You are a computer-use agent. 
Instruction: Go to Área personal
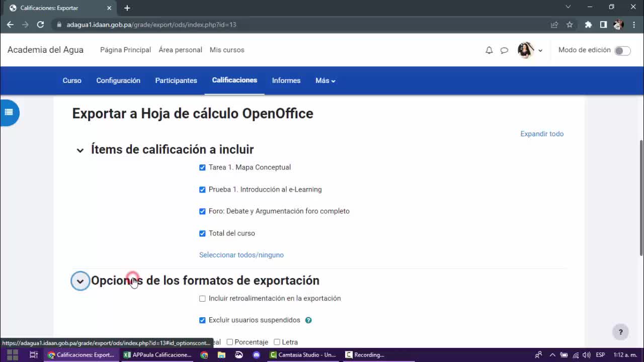coord(180,50)
